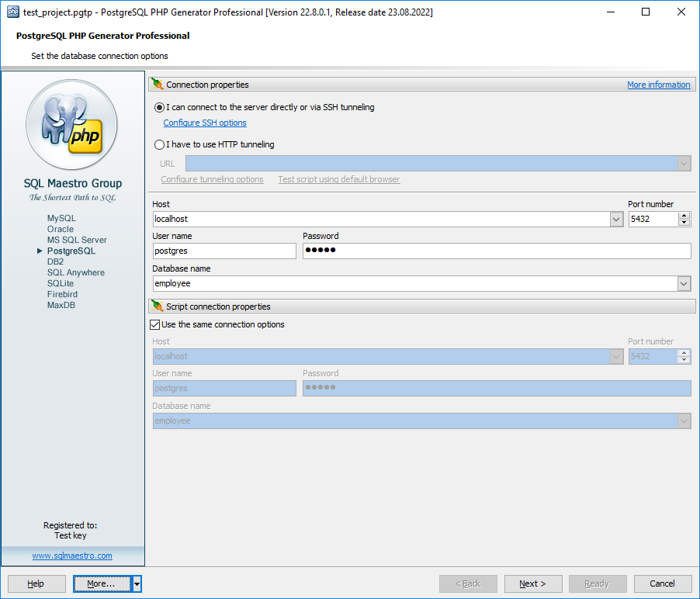Click the User name input field
This screenshot has height=599, width=700.
coord(224,251)
